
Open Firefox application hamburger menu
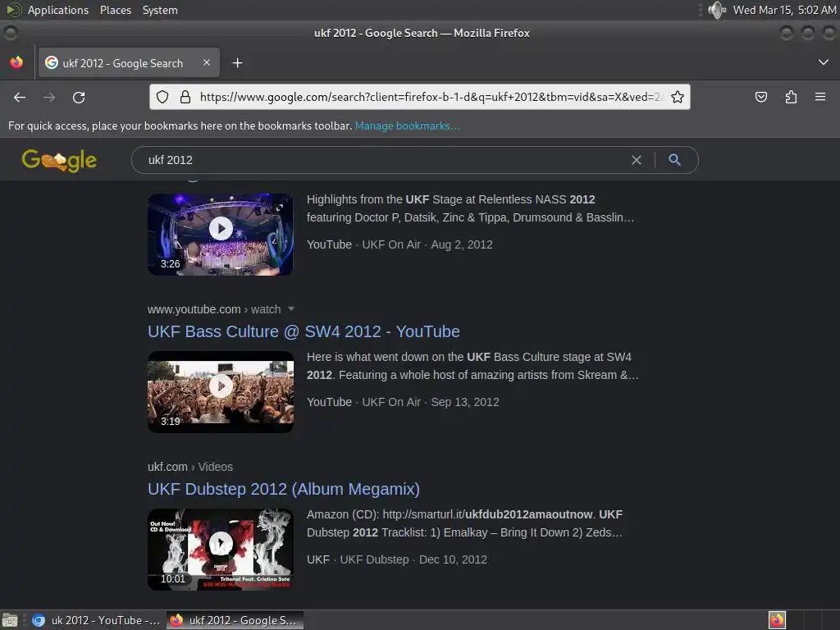820,97
